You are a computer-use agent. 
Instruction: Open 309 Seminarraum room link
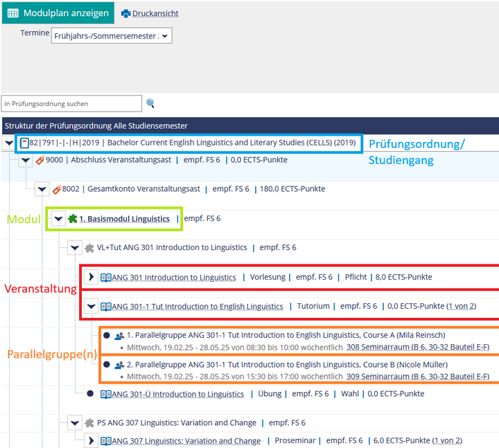[418, 377]
